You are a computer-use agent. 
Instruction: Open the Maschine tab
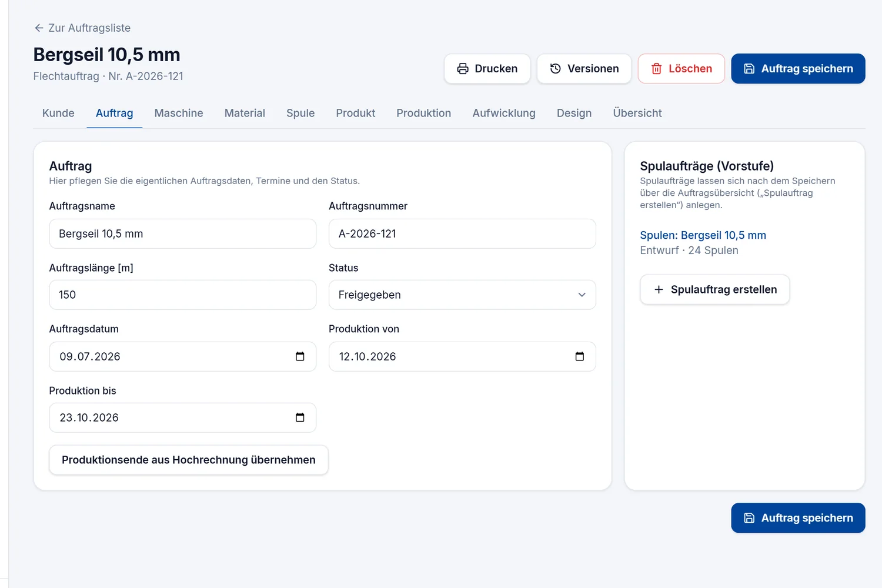pos(179,113)
